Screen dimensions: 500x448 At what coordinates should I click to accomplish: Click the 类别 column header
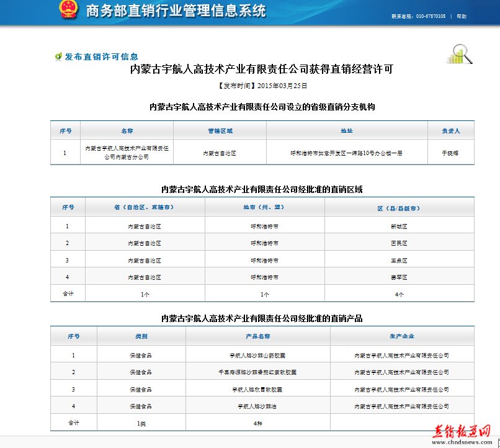tap(141, 336)
